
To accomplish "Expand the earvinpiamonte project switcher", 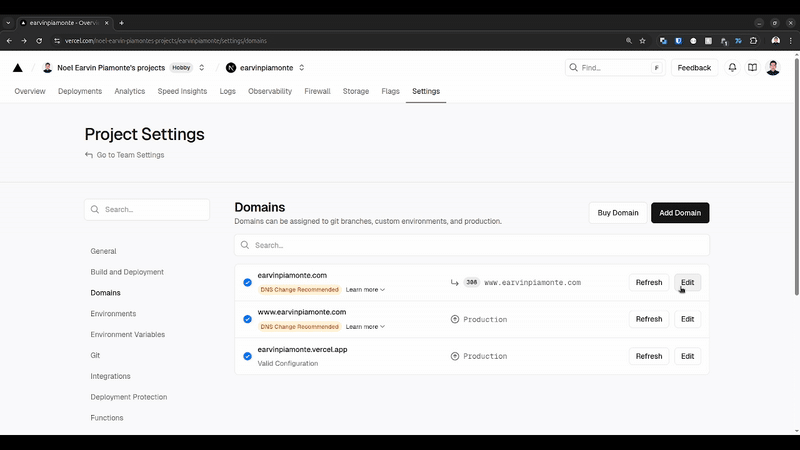I will (x=302, y=68).
